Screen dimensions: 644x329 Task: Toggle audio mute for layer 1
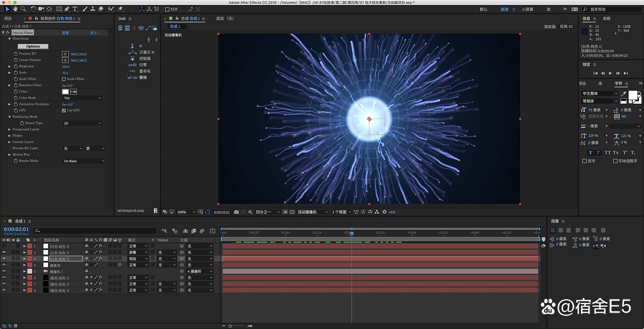coord(10,246)
